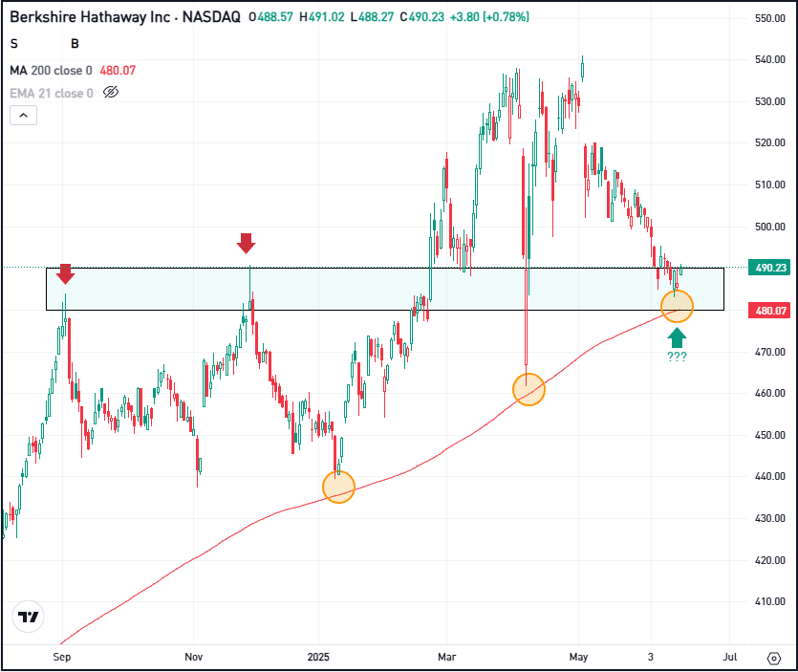Click the S sell marker label
Image resolution: width=798 pixels, height=672 pixels.
pos(14,44)
